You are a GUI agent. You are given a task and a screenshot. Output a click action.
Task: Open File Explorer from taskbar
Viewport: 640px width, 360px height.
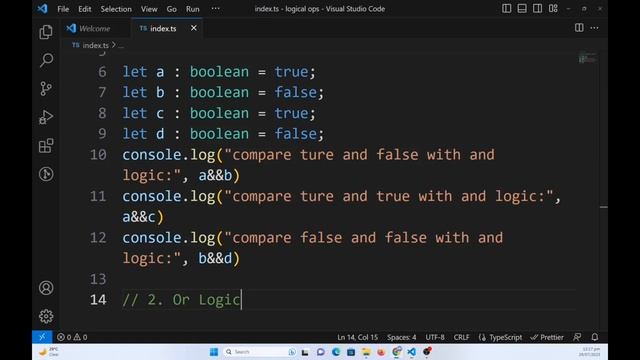[x=366, y=352]
